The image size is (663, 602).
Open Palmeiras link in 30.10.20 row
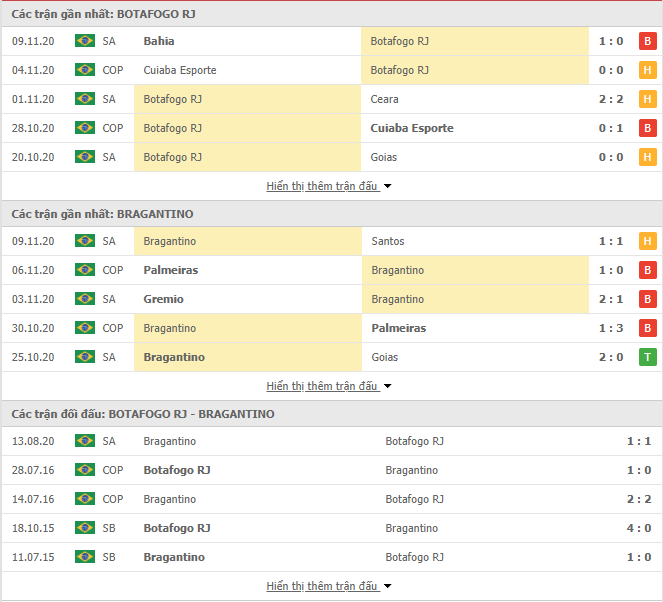399,328
